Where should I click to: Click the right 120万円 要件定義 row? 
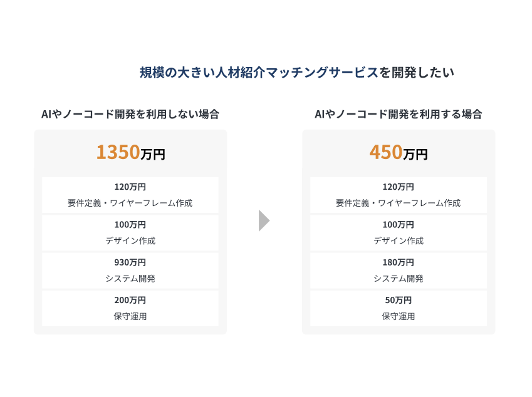point(398,195)
